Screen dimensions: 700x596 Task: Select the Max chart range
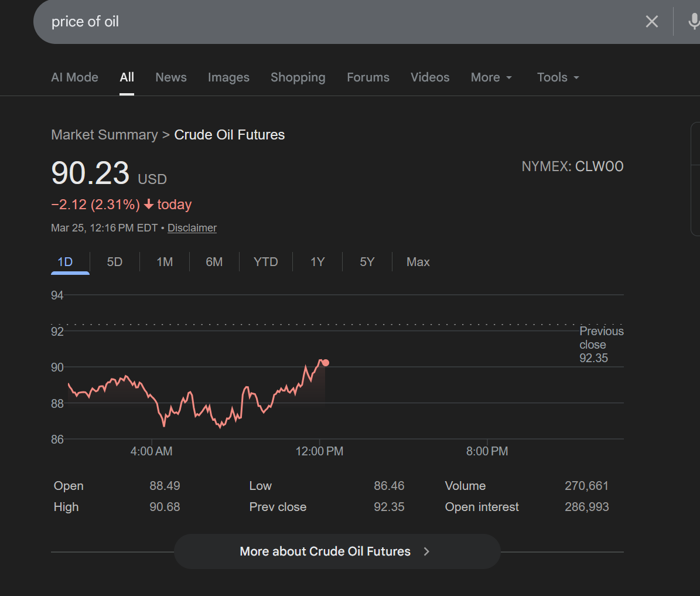[x=418, y=262]
